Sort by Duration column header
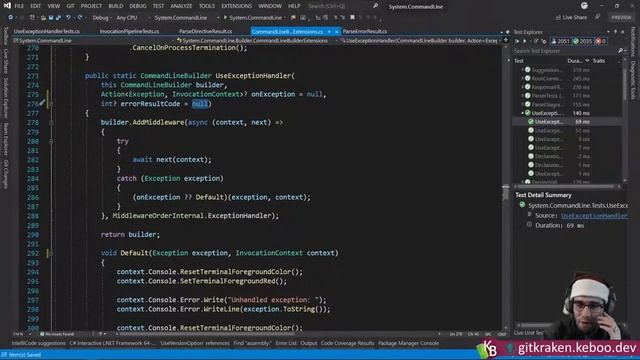This screenshot has height=360, width=640. (x=578, y=61)
